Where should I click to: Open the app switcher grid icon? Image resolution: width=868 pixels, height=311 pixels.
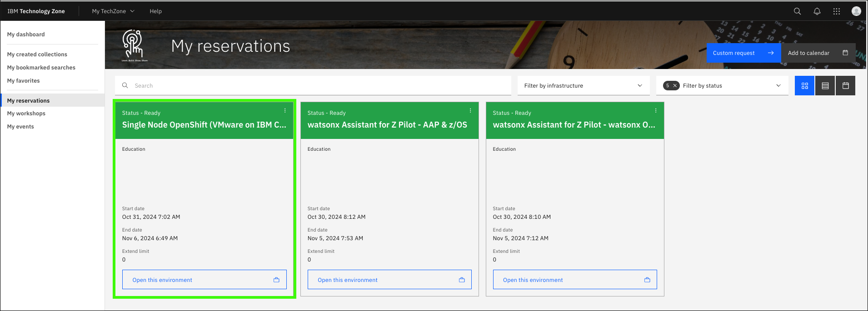pos(836,11)
